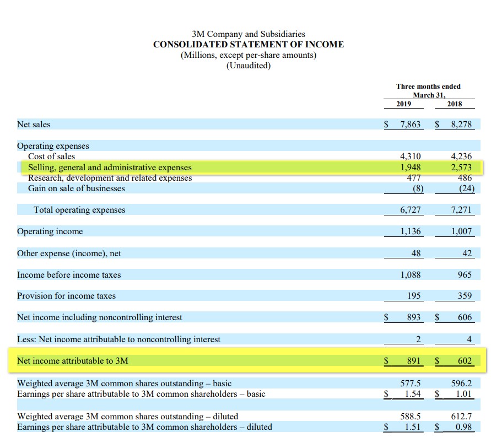
Task: Select the '3M Company and Subsidiaries' title line
Action: 249,34
